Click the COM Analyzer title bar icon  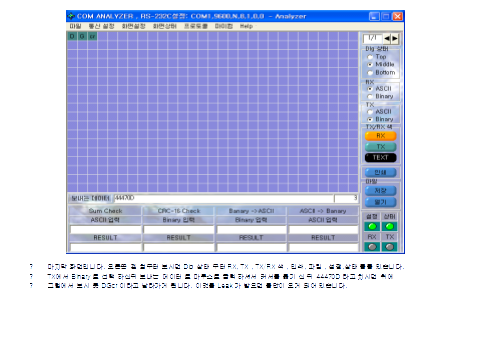point(71,16)
